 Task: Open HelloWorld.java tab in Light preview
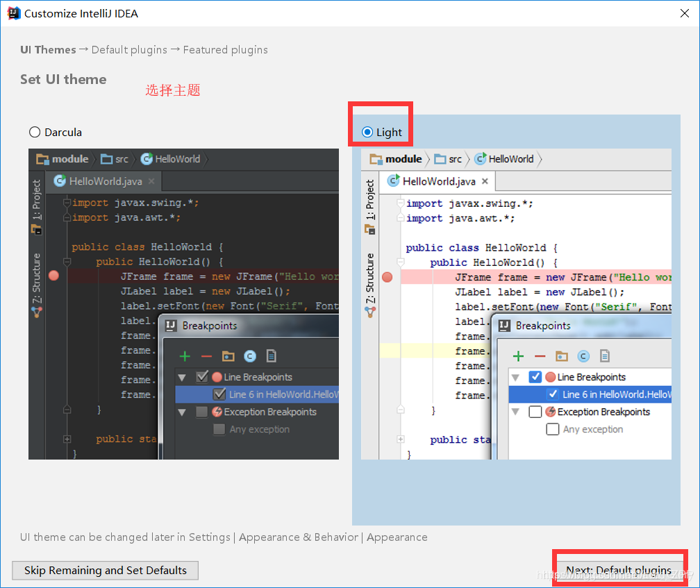coord(437,181)
